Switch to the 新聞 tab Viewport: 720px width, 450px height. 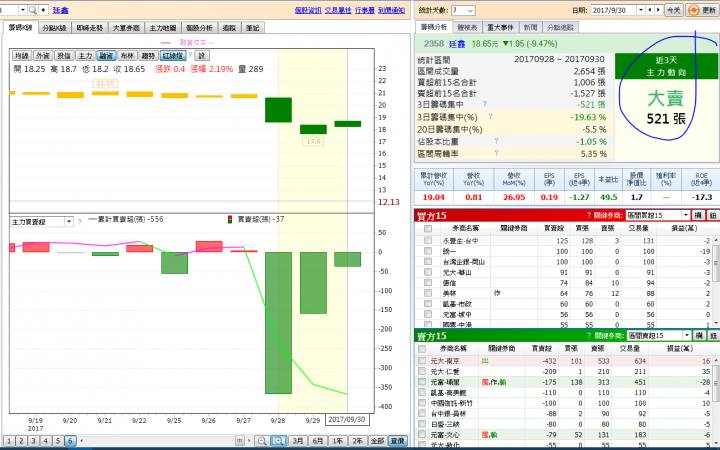pyautogui.click(x=530, y=28)
